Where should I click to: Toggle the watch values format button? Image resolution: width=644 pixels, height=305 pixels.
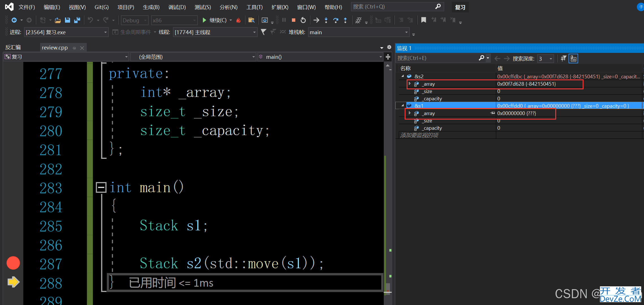click(x=573, y=58)
